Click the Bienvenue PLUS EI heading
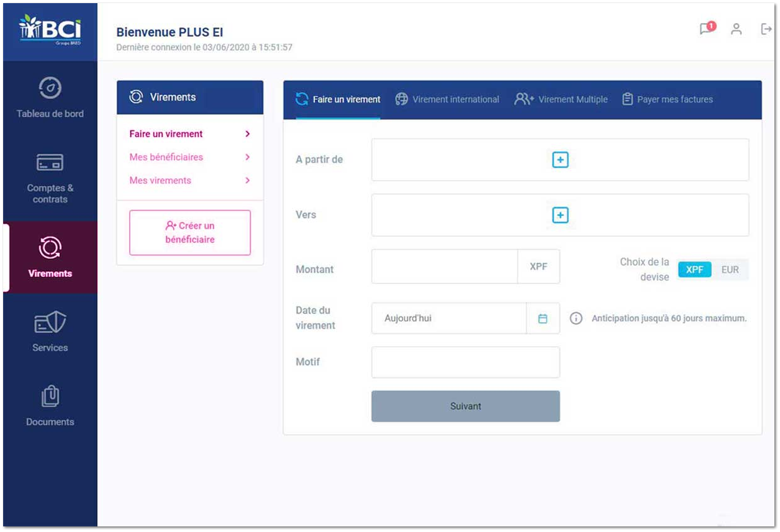780x532 pixels. [169, 32]
